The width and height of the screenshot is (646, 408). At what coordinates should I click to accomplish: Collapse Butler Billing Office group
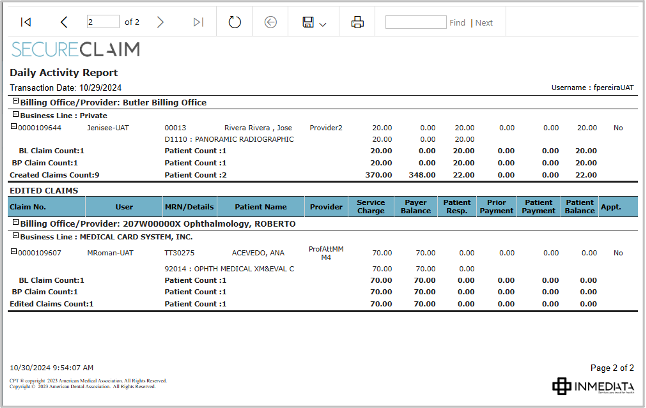click(x=14, y=102)
